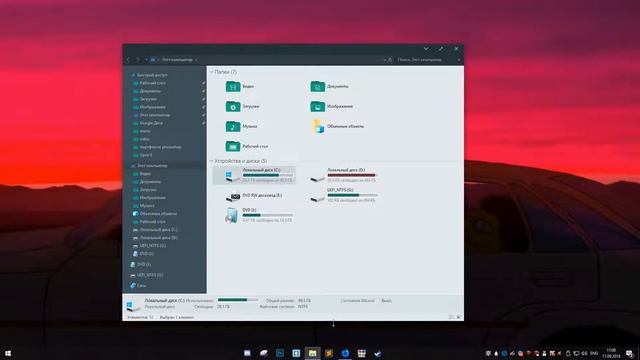This screenshot has height=360, width=640.
Task: Open the Загрузки folder in main pane
Action: [x=242, y=107]
